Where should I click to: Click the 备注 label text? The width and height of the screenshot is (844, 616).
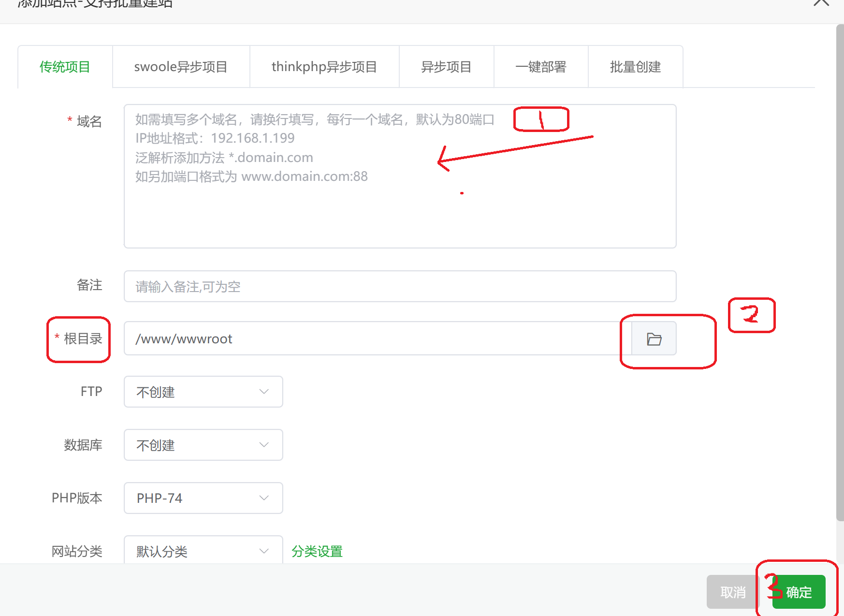click(89, 285)
